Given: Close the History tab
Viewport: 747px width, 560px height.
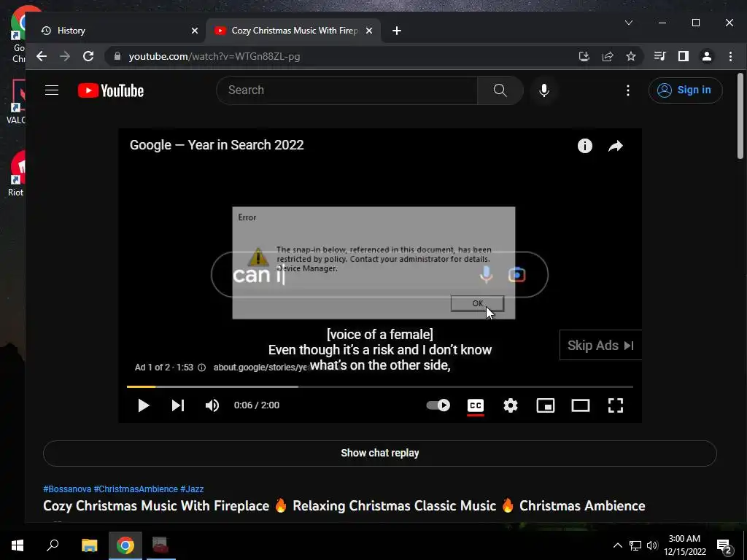Looking at the screenshot, I should click(194, 31).
